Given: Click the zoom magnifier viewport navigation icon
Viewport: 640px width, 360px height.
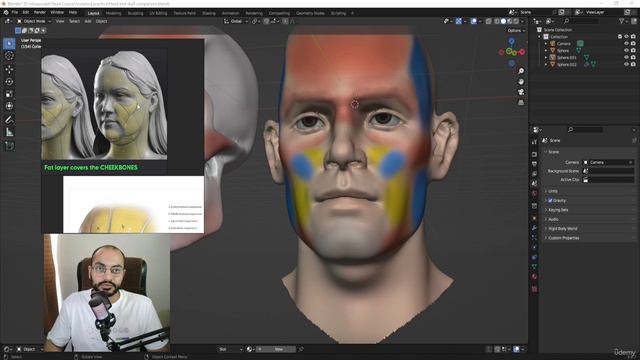Looking at the screenshot, I should pos(521,71).
